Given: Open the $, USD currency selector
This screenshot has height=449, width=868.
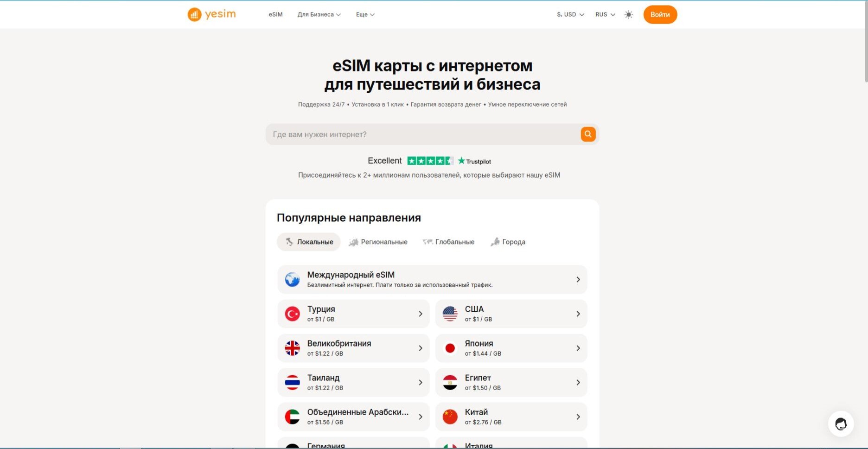Looking at the screenshot, I should pos(570,14).
